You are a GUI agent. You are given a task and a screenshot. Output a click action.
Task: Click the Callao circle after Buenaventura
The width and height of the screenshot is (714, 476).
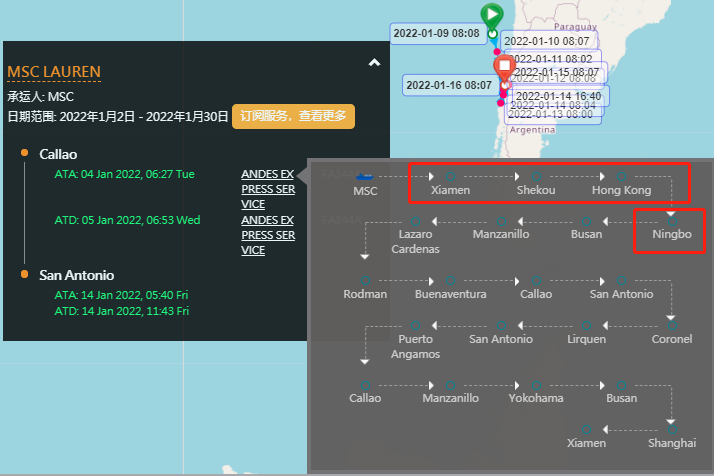click(x=536, y=281)
